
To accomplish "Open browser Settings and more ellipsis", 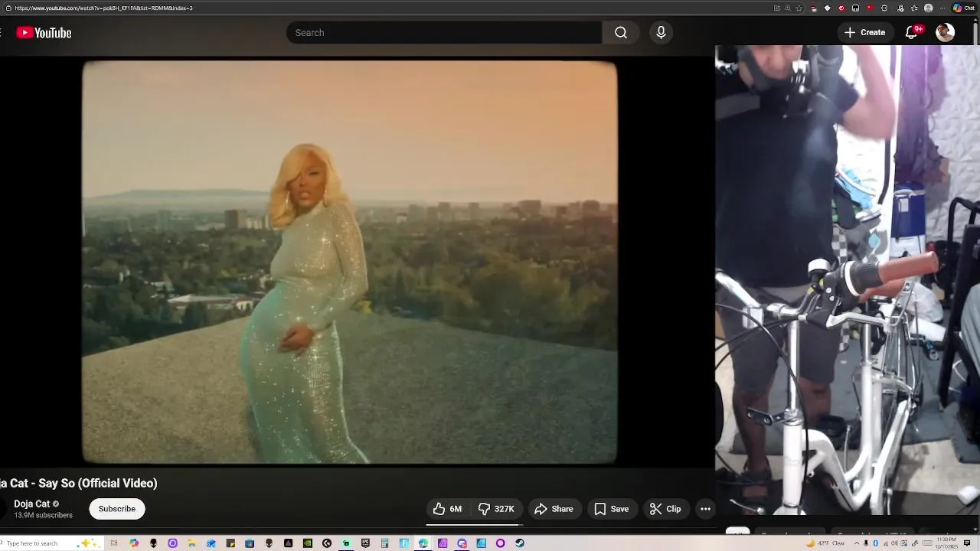I will pos(942,8).
